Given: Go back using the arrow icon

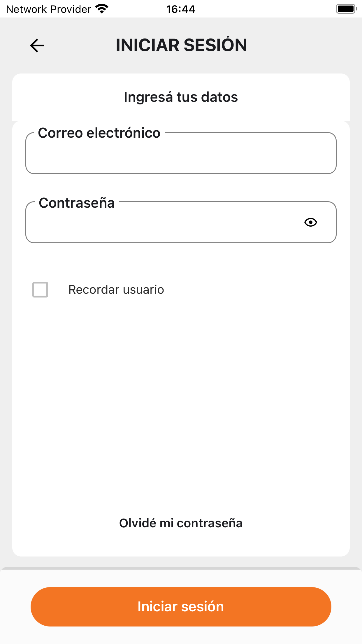Looking at the screenshot, I should (37, 45).
